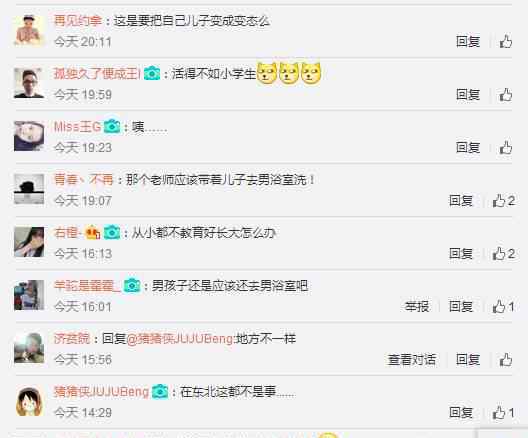This screenshot has width=528, height=438.
Task: Click thumbs-up on Miss王G's comment
Action: pos(506,147)
